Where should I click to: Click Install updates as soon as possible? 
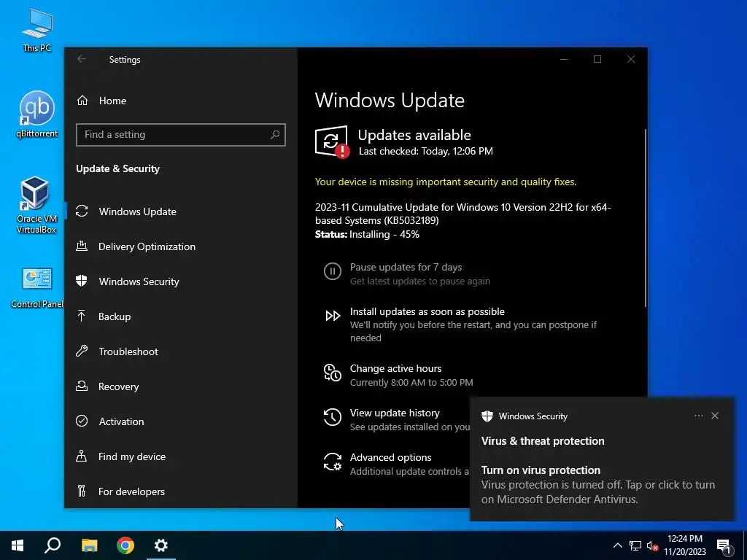click(427, 311)
